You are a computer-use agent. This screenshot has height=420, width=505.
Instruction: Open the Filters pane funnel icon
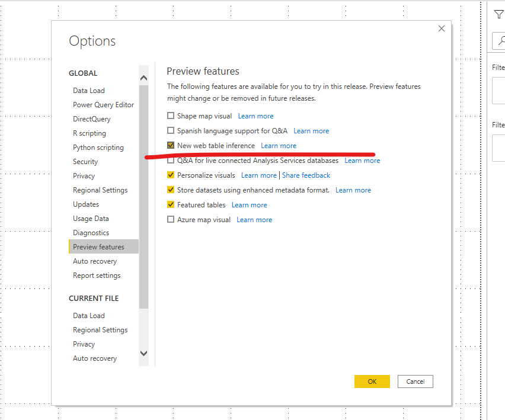pyautogui.click(x=498, y=14)
